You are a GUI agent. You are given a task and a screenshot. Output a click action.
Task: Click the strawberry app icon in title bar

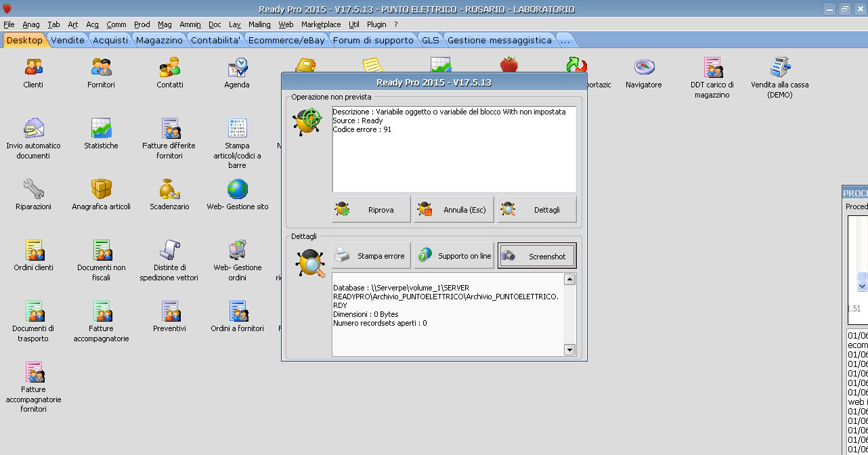7,9
